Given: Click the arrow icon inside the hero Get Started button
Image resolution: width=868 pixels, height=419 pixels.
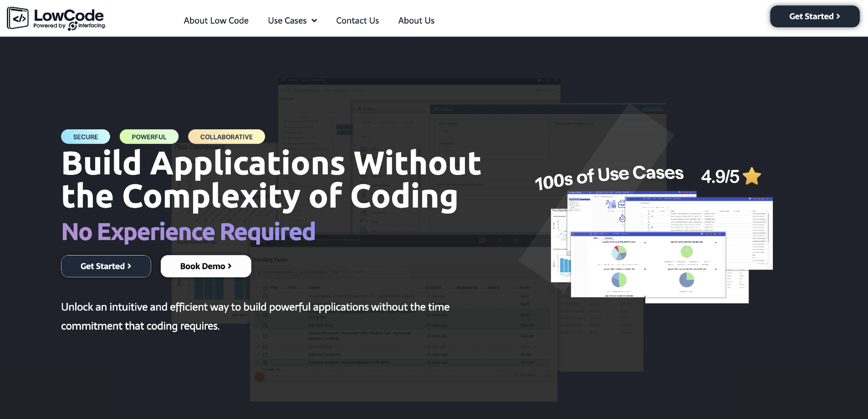Looking at the screenshot, I should click(x=129, y=266).
